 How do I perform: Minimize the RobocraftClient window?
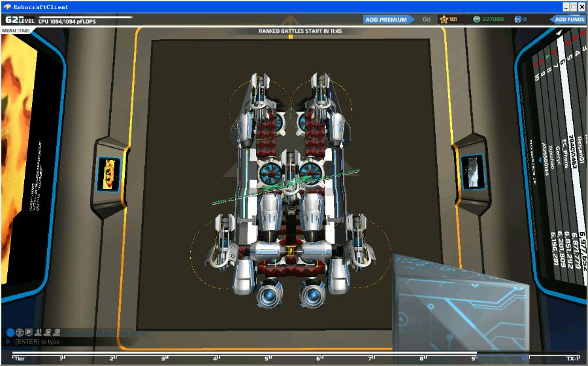point(566,7)
